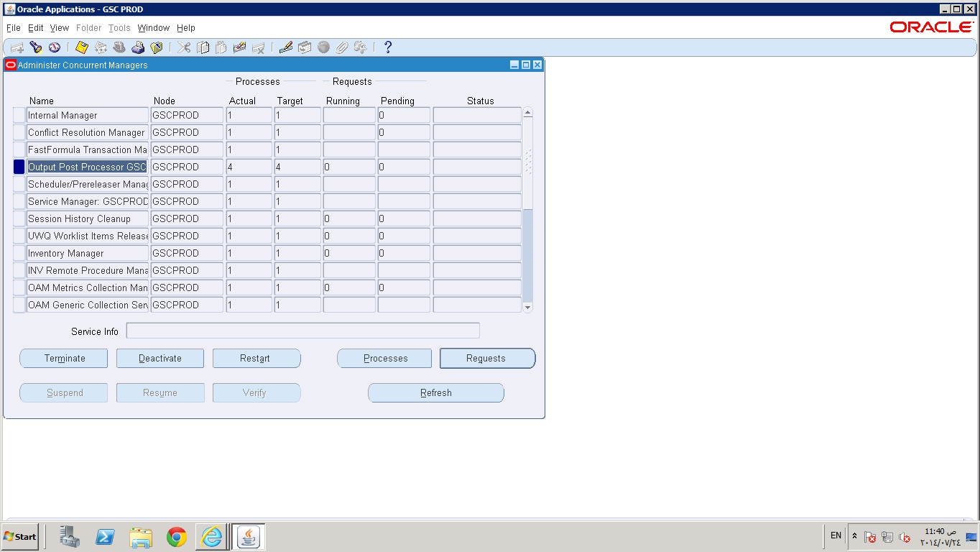
Task: Click the Print toolbar icon
Action: [x=138, y=47]
